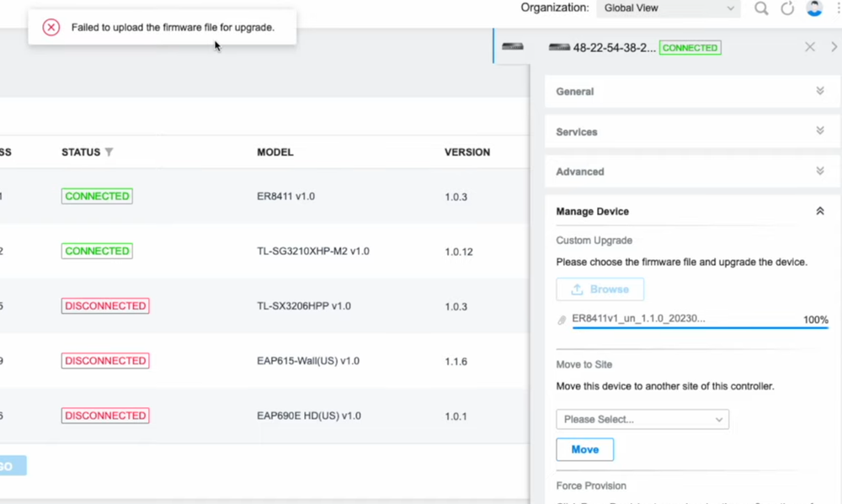Click the ER8411v1_un_1.1.0 firmware file name
The image size is (842, 504).
point(638,318)
